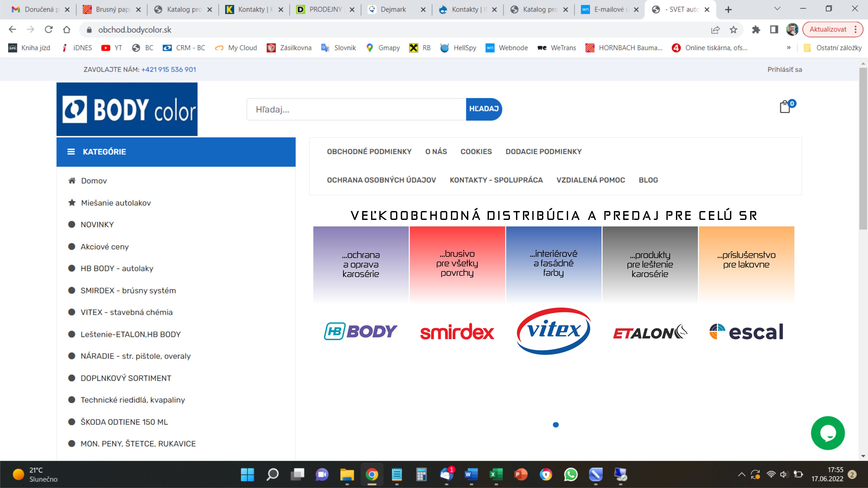The width and height of the screenshot is (868, 488).
Task: Click the Body Color logo
Action: click(127, 109)
